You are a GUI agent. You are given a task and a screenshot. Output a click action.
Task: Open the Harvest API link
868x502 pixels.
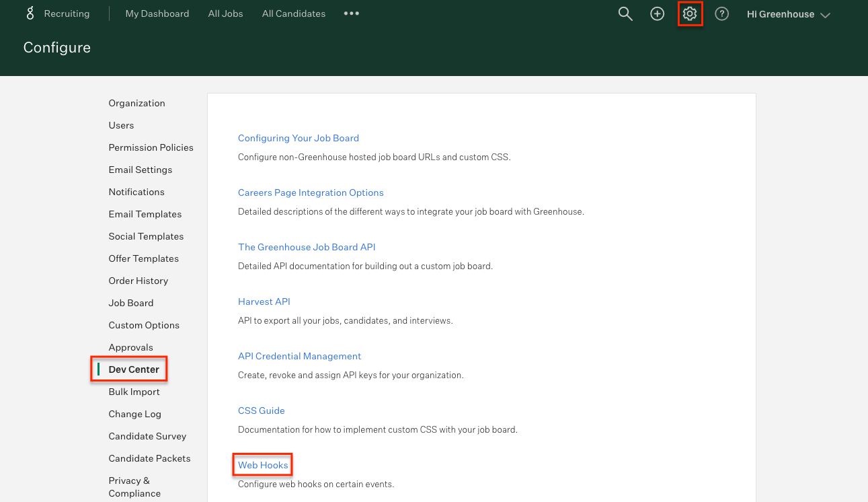tap(264, 301)
